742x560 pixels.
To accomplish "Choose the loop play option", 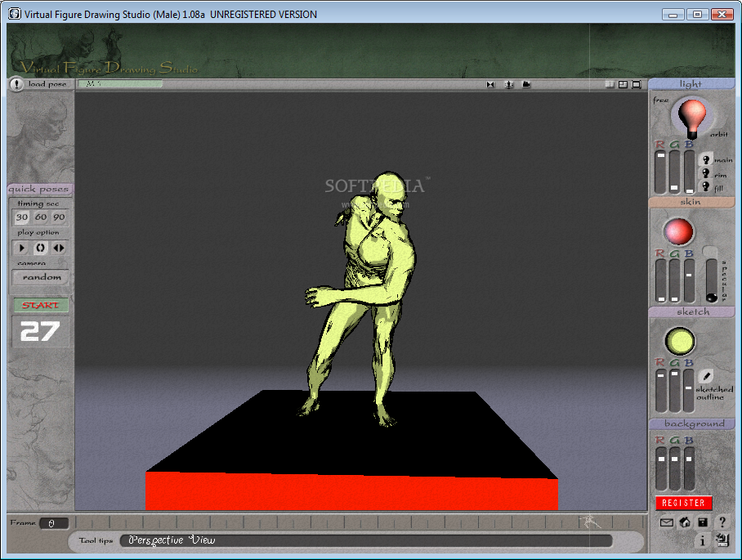I will pyautogui.click(x=41, y=248).
